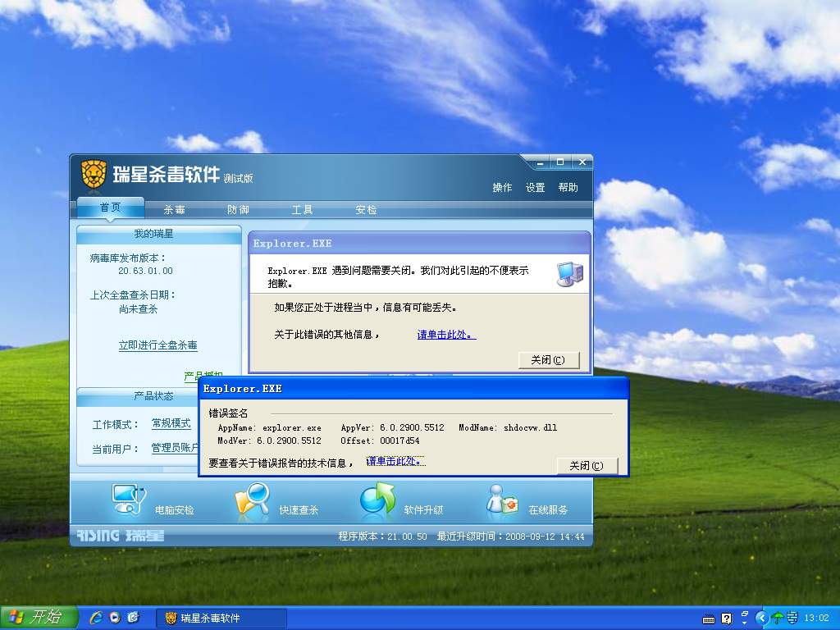This screenshot has height=630, width=840.
Task: Open the 帮助 help menu
Action: point(568,188)
